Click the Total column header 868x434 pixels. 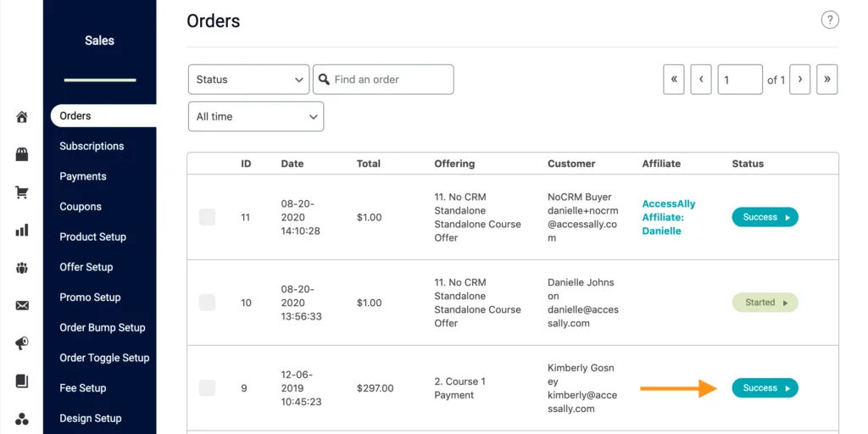pyautogui.click(x=369, y=164)
